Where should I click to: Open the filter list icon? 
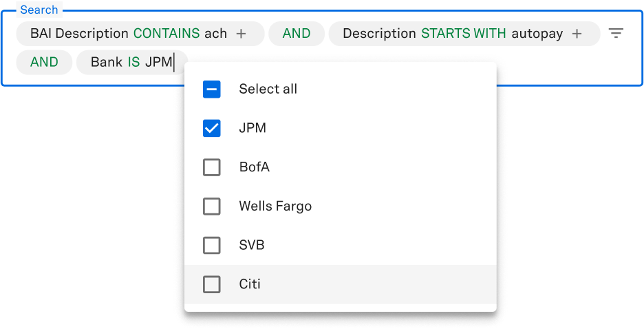[616, 33]
